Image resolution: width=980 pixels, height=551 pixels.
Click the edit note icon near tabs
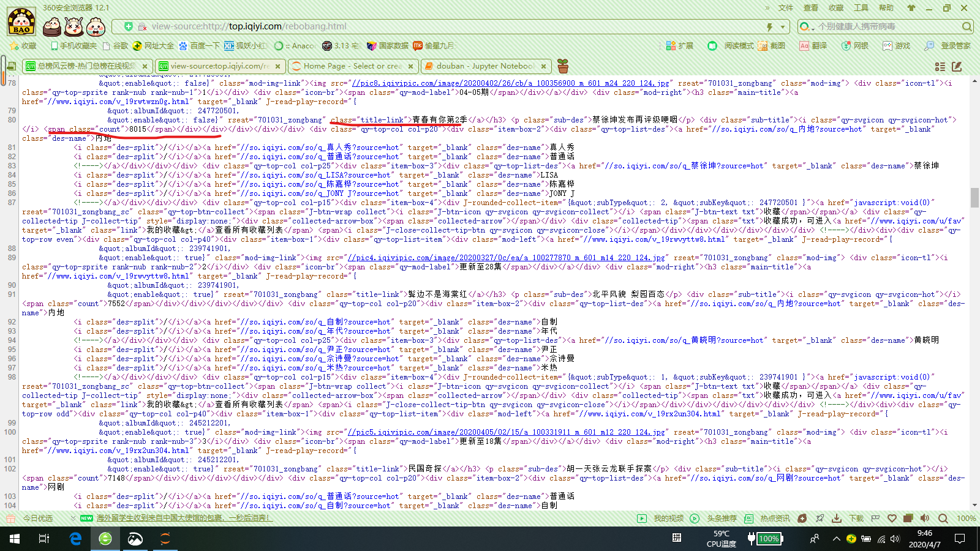click(x=957, y=66)
